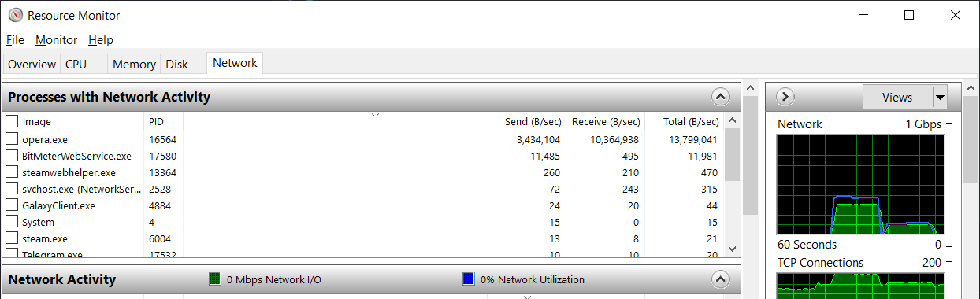
Task: Click PID 16564 cell
Action: 162,139
